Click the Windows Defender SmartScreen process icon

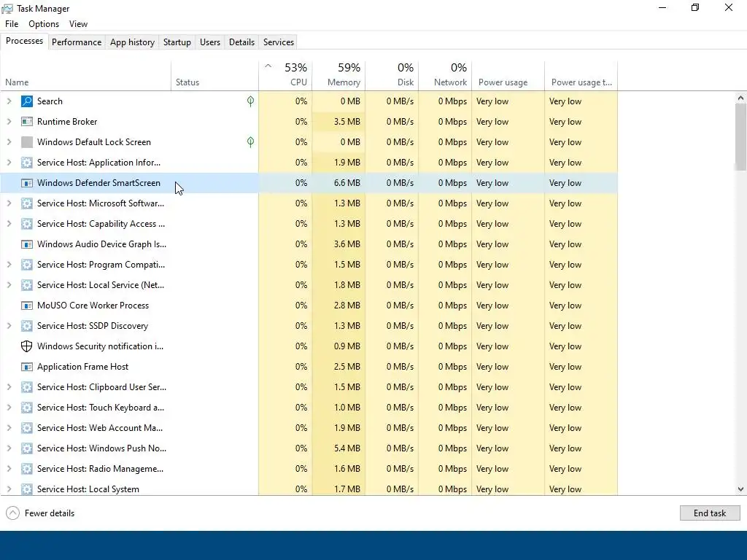(27, 183)
